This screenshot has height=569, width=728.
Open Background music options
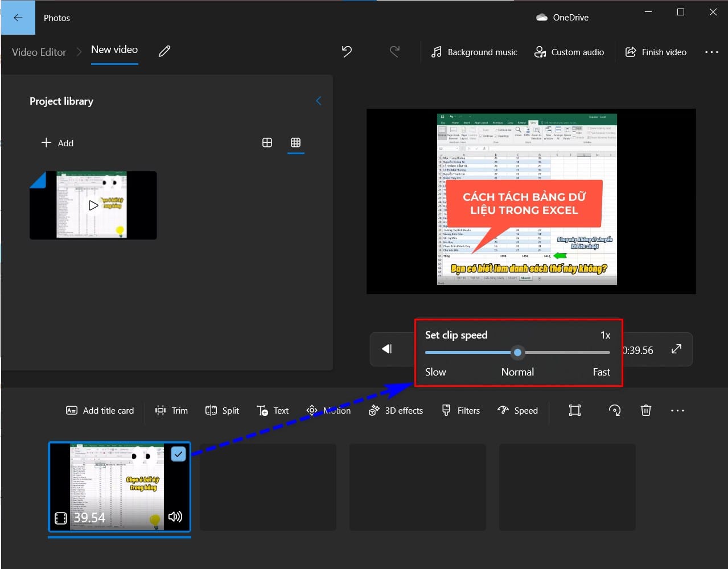[474, 52]
